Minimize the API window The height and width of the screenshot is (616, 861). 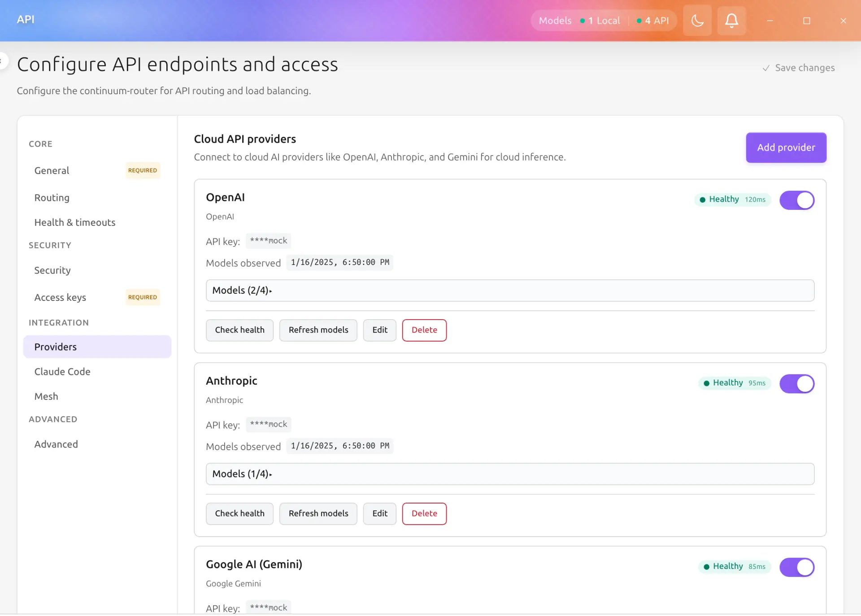tap(770, 21)
